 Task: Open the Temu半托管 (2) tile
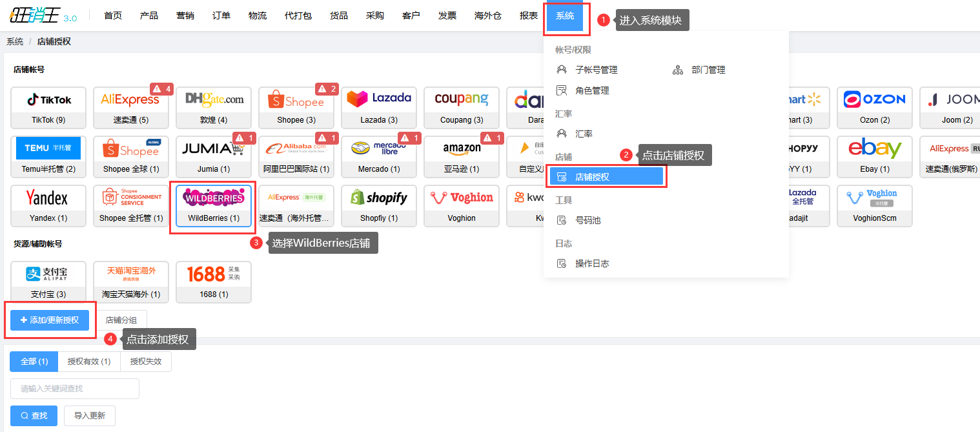[x=48, y=156]
